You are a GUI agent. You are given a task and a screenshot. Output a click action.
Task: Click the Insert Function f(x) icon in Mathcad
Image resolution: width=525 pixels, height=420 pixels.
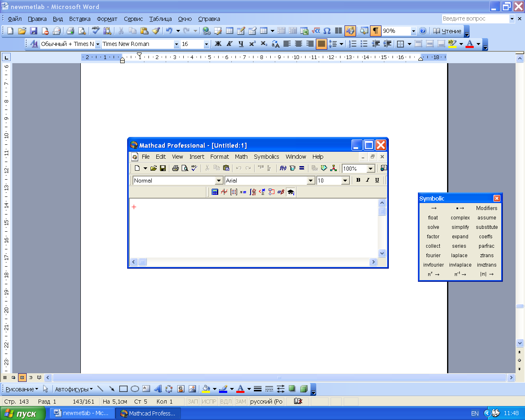(283, 168)
